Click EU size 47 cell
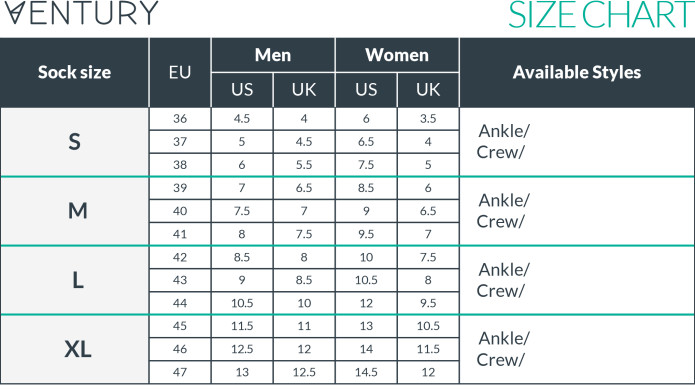 (180, 372)
